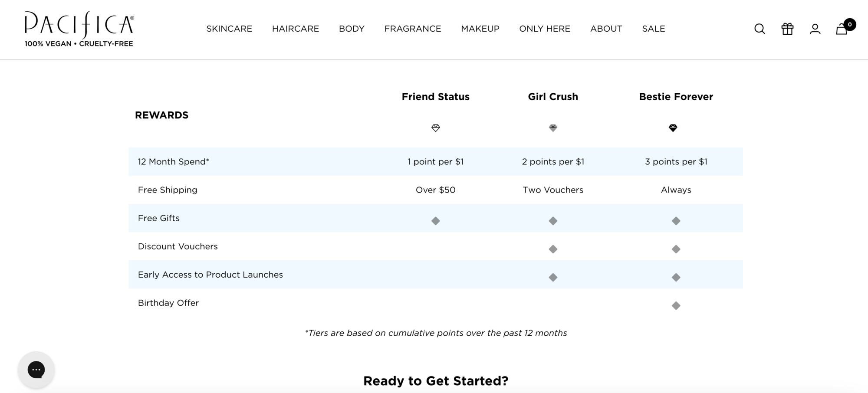The width and height of the screenshot is (868, 393).
Task: Click the "Free Shipping" row label
Action: (x=168, y=190)
